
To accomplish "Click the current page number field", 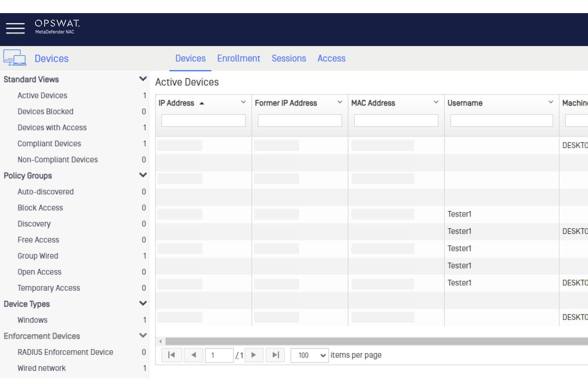I will coord(219,355).
